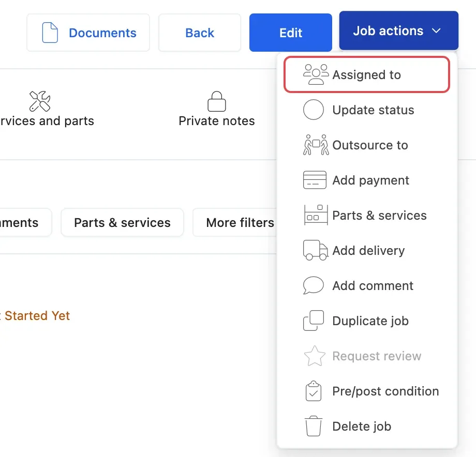The width and height of the screenshot is (476, 457).
Task: Click the Delete job trash icon
Action: tap(314, 426)
